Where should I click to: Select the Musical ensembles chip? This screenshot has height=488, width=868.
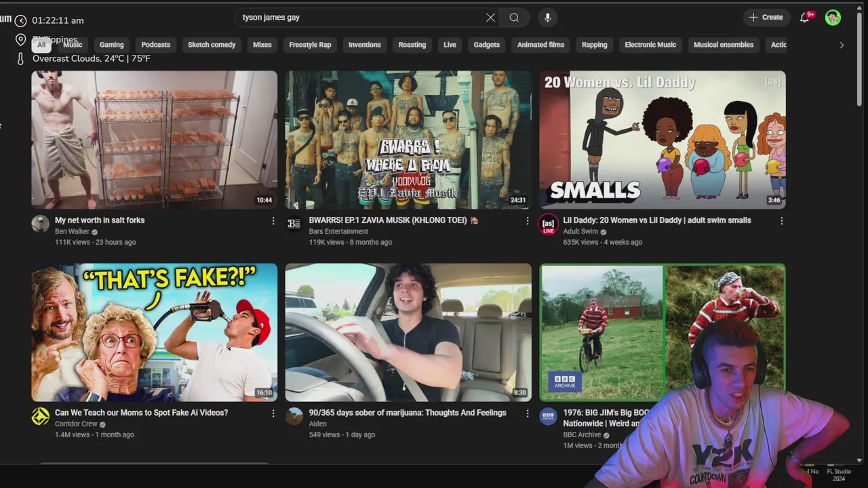724,45
